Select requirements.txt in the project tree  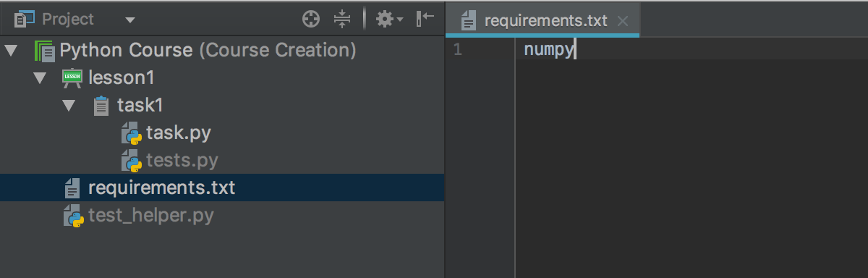coord(161,188)
